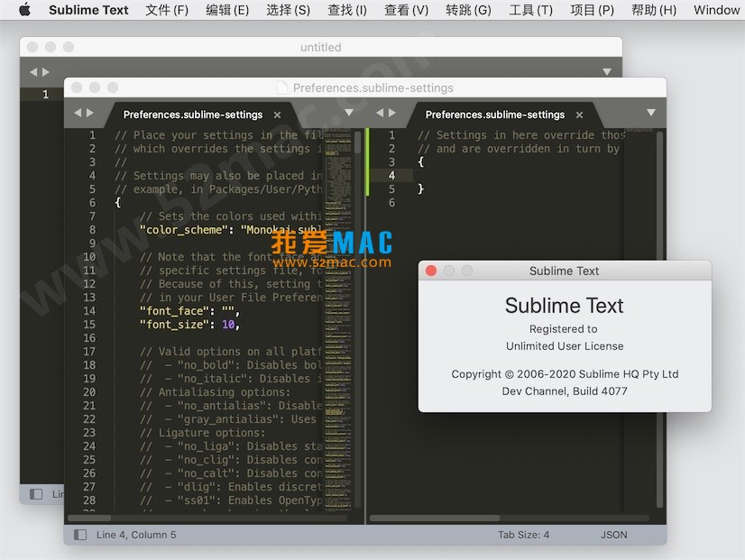Click closing brace on right pane line 5
Screen dimensions: 745x560
point(420,189)
